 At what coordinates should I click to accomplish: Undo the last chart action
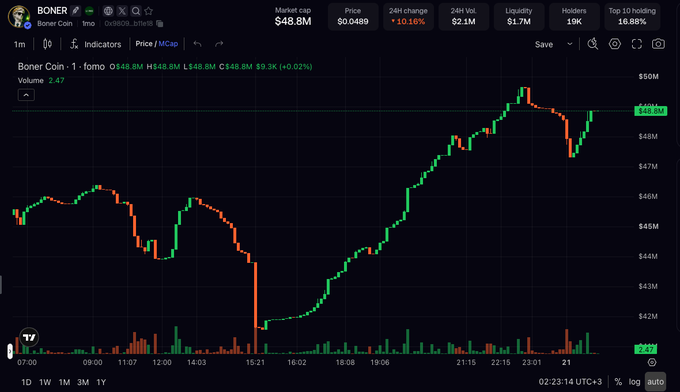click(x=197, y=44)
